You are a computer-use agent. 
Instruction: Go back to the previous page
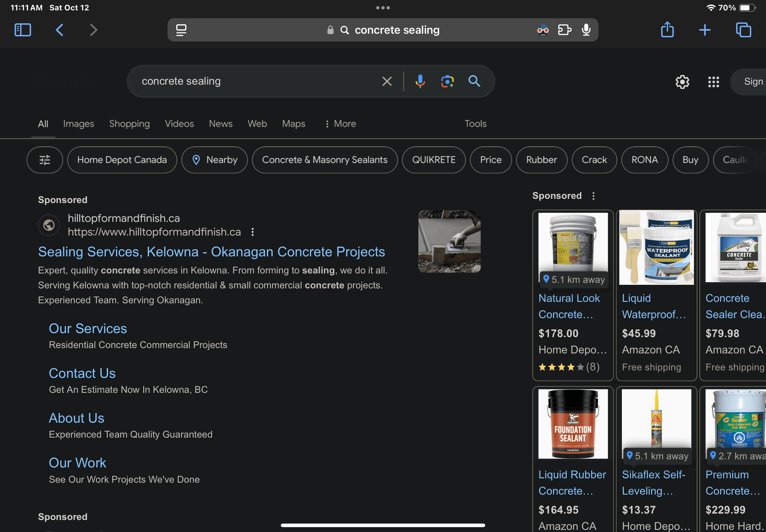[x=59, y=30]
